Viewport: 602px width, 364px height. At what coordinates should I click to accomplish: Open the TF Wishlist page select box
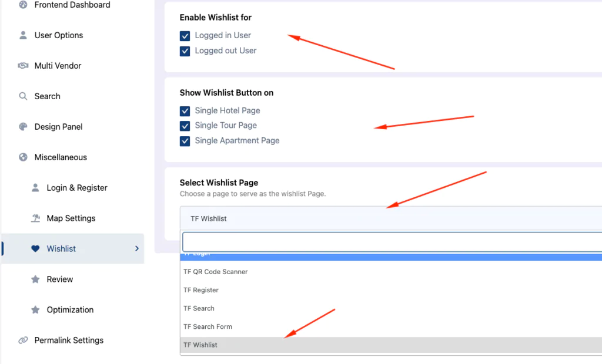(x=391, y=218)
